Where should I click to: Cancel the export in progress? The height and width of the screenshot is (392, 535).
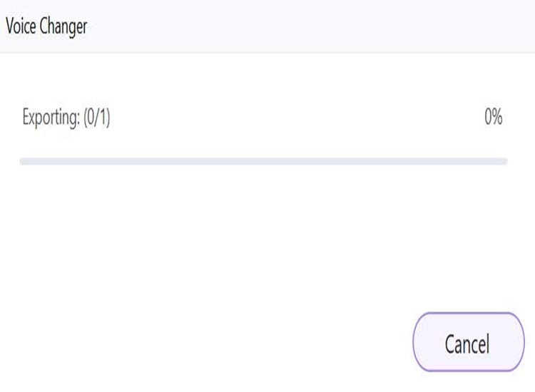tap(467, 344)
